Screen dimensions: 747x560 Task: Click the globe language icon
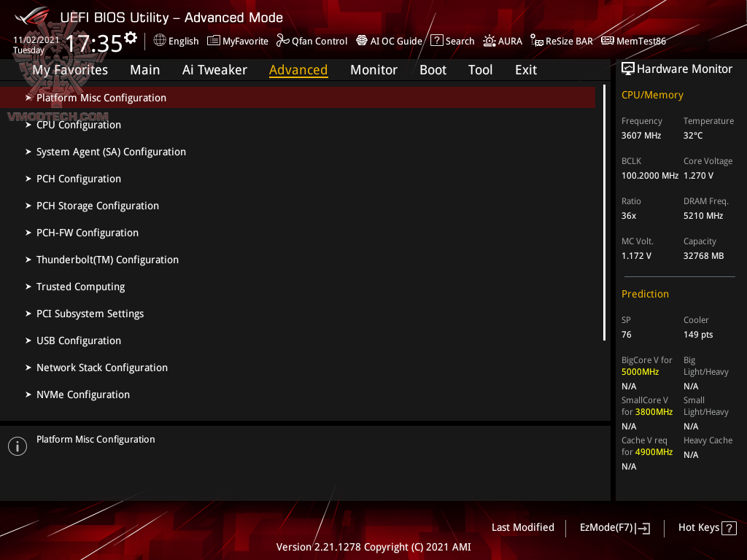pyautogui.click(x=160, y=41)
